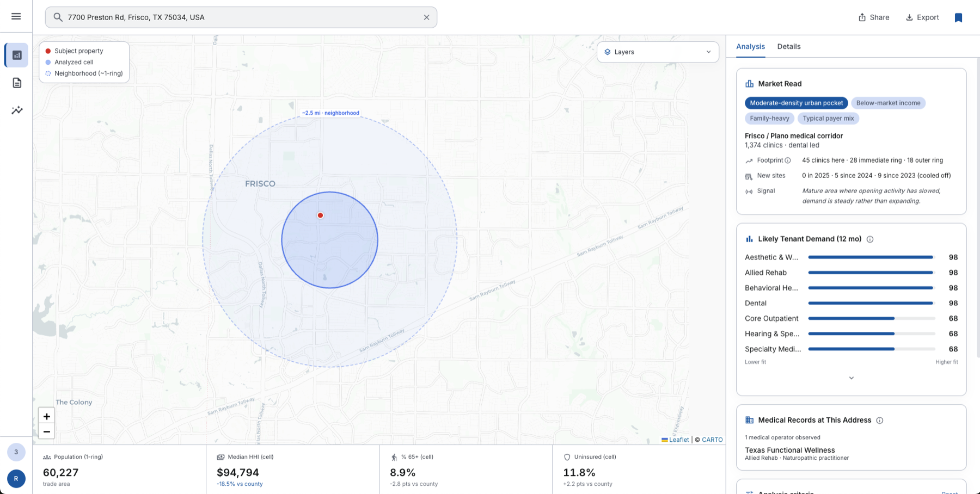Click the Export button
The image size is (980, 494).
point(922,17)
